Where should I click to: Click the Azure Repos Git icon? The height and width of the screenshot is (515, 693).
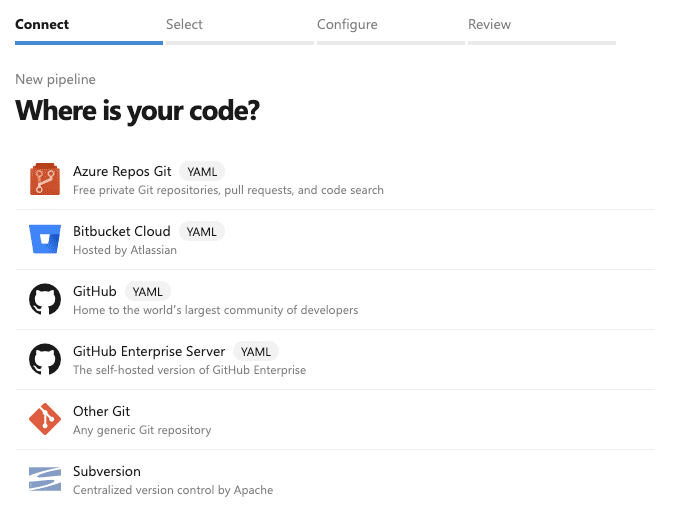(x=45, y=180)
